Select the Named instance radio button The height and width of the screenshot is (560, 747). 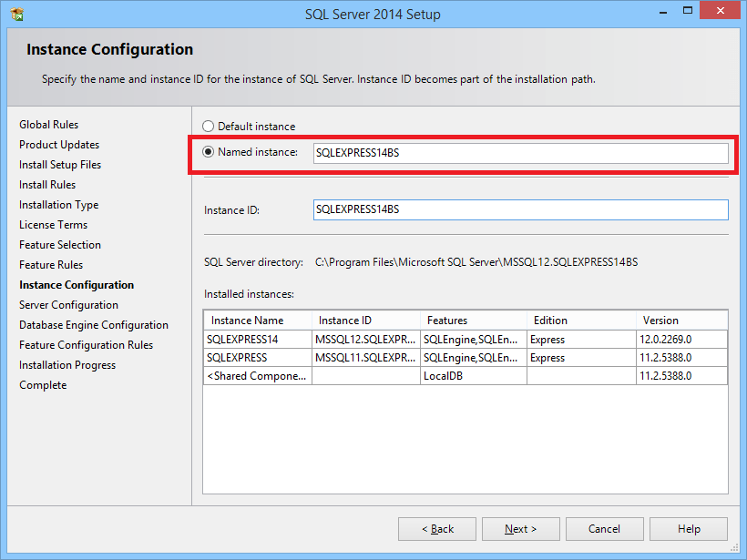coord(208,151)
